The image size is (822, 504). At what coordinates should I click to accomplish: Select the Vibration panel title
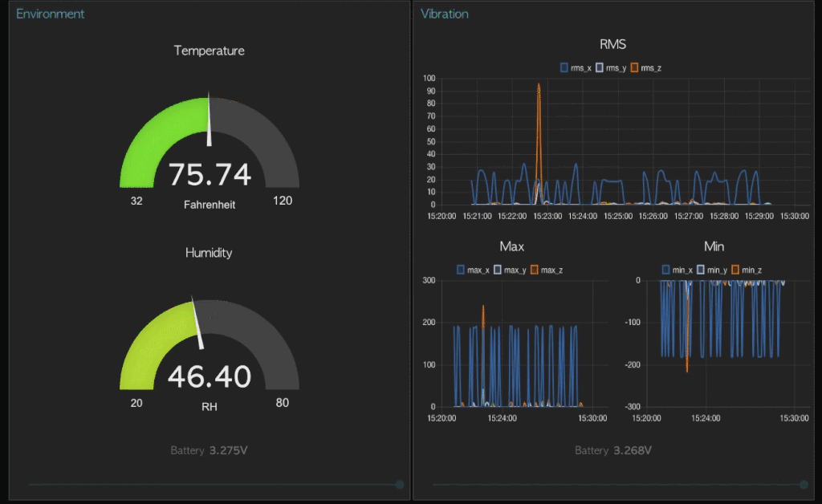click(444, 14)
